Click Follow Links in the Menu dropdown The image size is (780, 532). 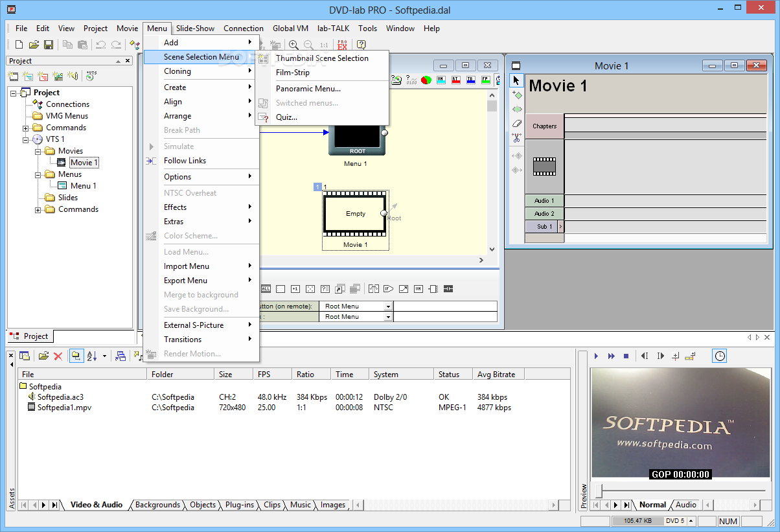(x=201, y=161)
